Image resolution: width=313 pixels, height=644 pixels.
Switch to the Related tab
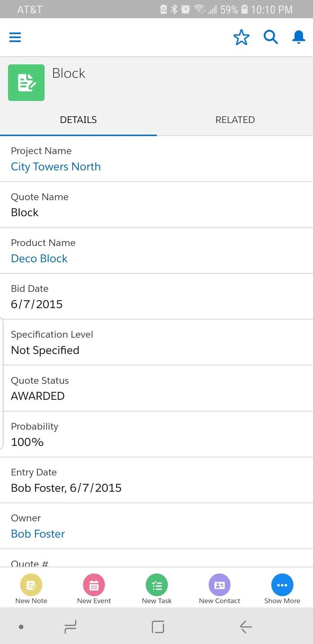[x=235, y=120]
